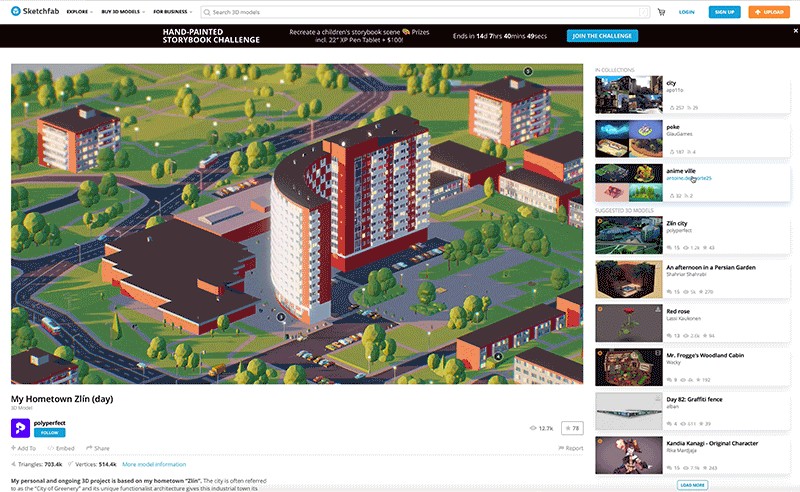The height and width of the screenshot is (492, 800).
Task: Open the Buy 3D Models dropdown
Action: coord(123,12)
